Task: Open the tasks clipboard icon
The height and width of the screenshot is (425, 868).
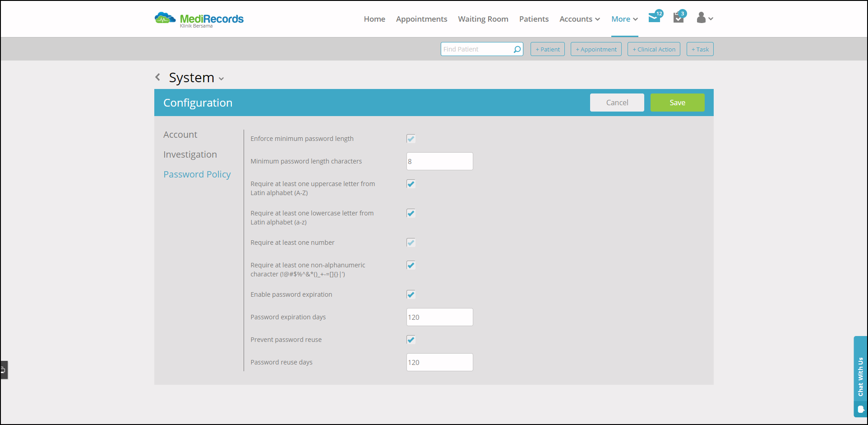Action: click(679, 17)
